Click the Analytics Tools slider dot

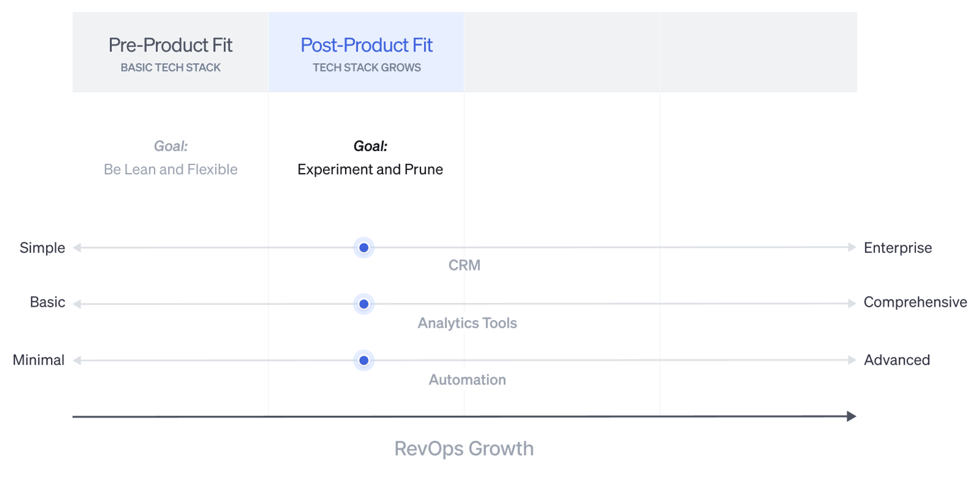(x=364, y=304)
